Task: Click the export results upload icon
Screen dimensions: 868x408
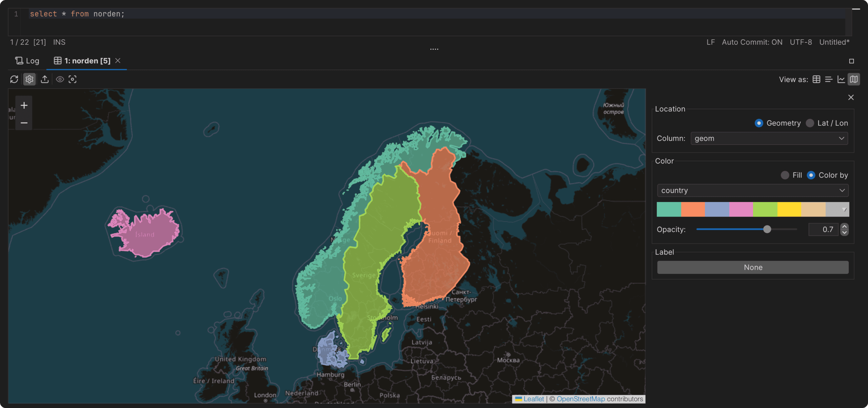Action: [45, 79]
